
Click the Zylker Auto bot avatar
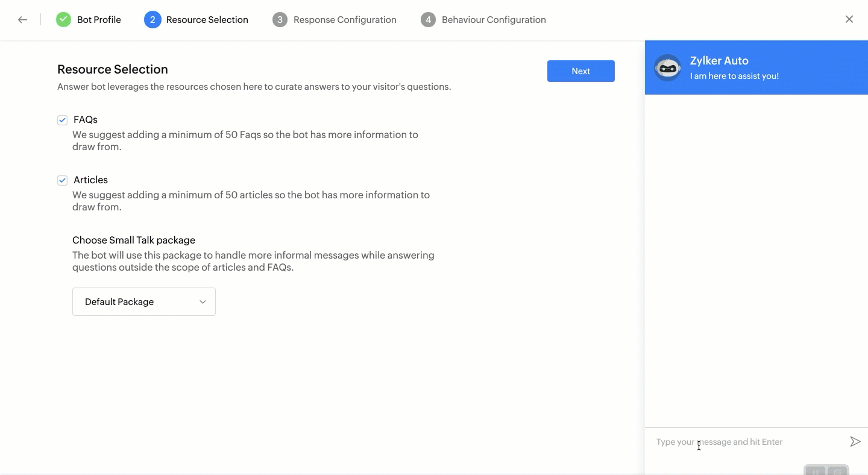coord(668,68)
